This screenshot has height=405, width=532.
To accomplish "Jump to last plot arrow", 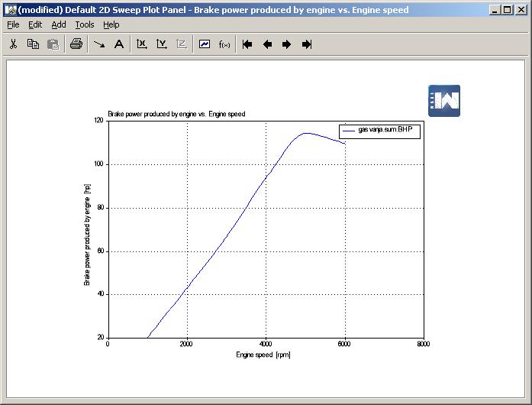I will coord(307,44).
